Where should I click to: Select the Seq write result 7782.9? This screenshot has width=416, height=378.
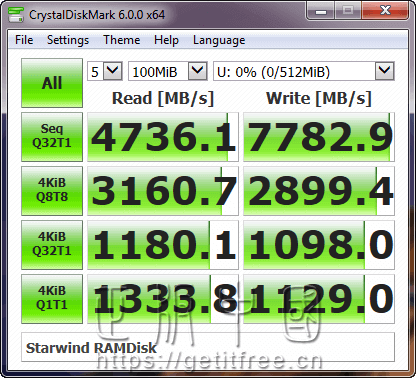(x=319, y=137)
